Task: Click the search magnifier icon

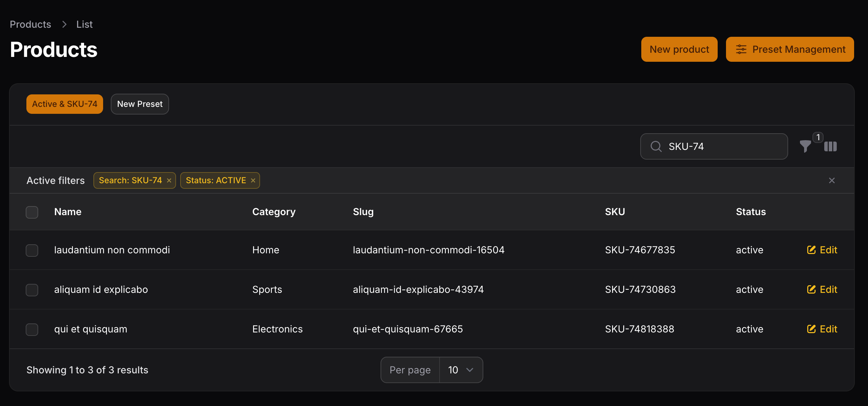Action: [x=656, y=146]
